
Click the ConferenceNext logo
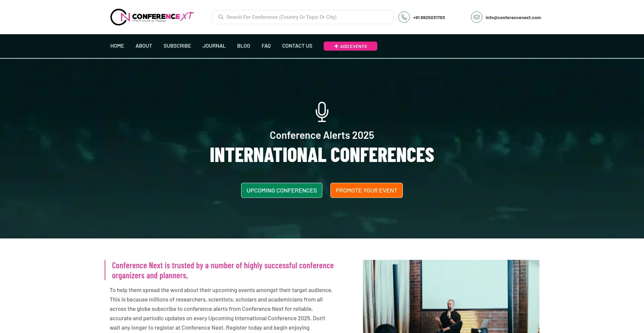[152, 17]
